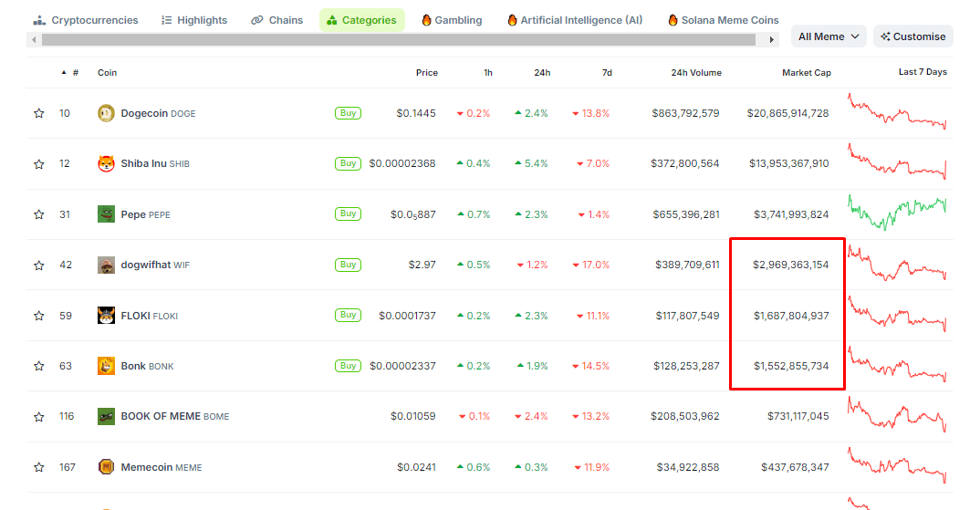Screen dimensions: 980x510
Task: Toggle the dogwifhat favorite star
Action: [38, 265]
